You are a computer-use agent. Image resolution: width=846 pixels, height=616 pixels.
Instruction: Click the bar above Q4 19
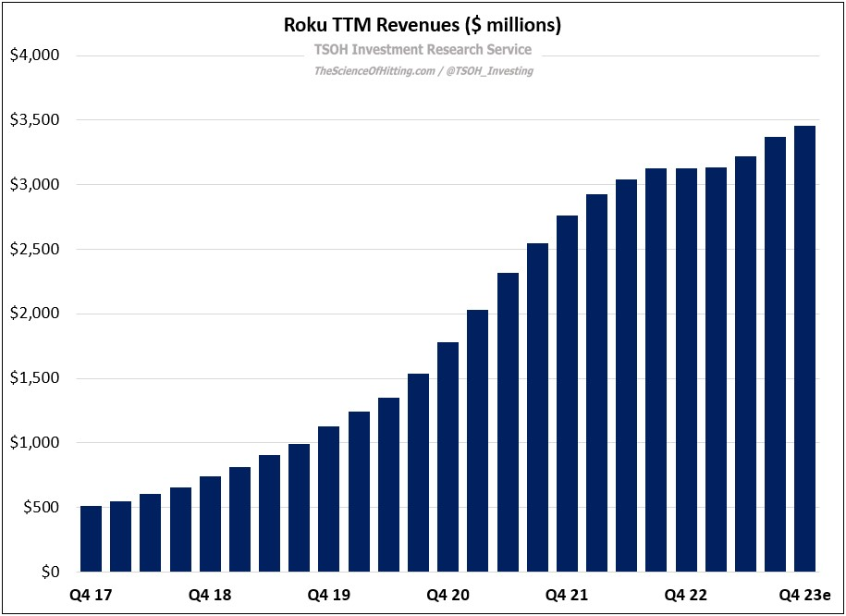tap(329, 499)
